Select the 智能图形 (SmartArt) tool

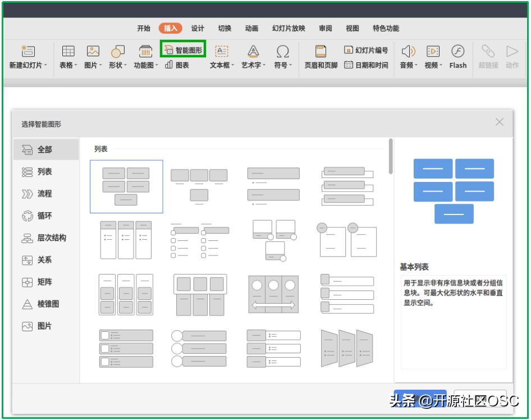pos(185,49)
